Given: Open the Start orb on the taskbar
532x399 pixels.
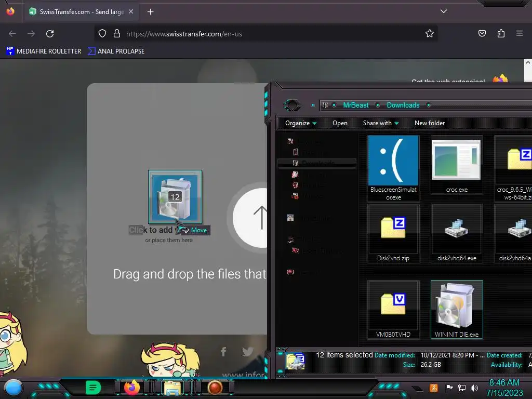Looking at the screenshot, I should 13,389.
